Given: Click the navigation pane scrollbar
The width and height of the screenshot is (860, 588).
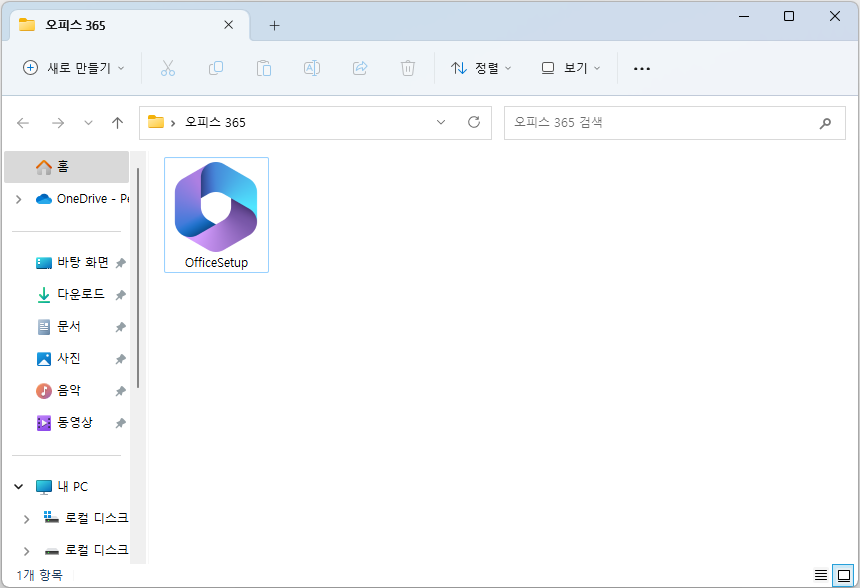Looking at the screenshot, I should tap(138, 278).
